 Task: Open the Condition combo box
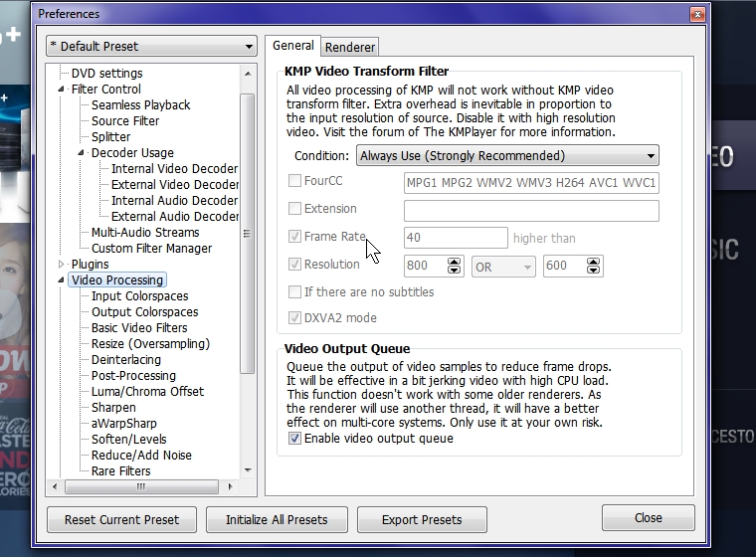(507, 156)
